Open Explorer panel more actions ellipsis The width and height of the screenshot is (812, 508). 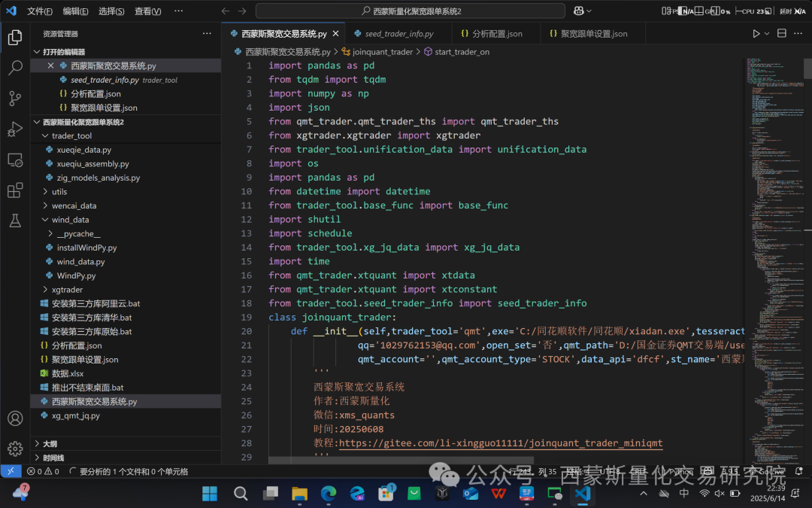pos(208,34)
